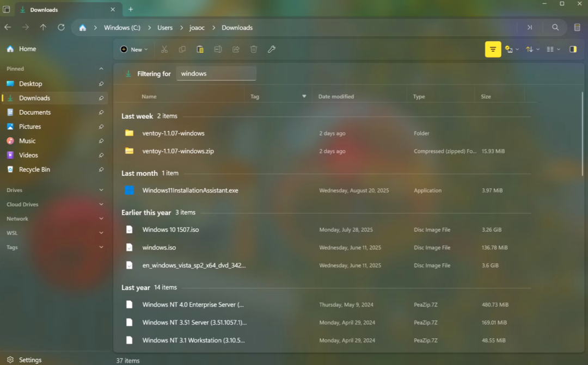Click the filter text field containing windows
The image size is (588, 365).
click(x=216, y=73)
